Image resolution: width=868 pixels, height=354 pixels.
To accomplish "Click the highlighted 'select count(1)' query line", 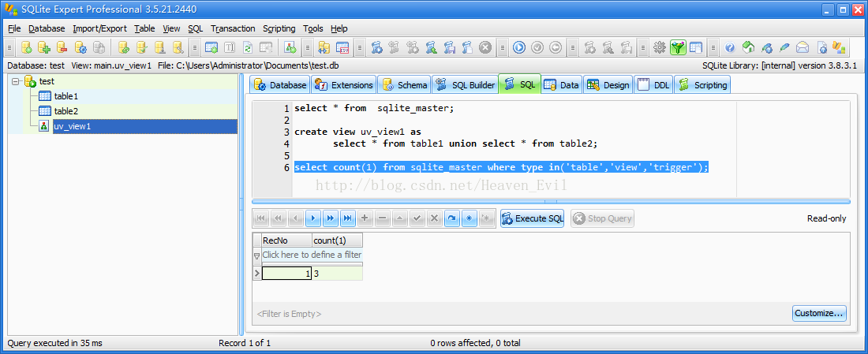I will [x=502, y=167].
